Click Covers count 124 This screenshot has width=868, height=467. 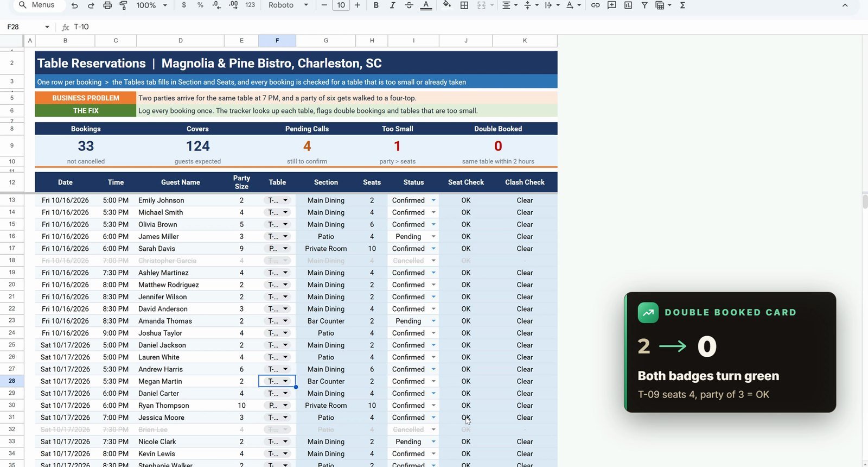pyautogui.click(x=197, y=146)
